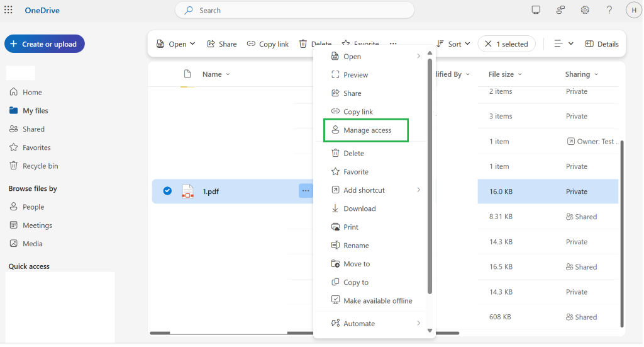Open the Details pane
The width and height of the screenshot is (644, 347).
point(602,44)
